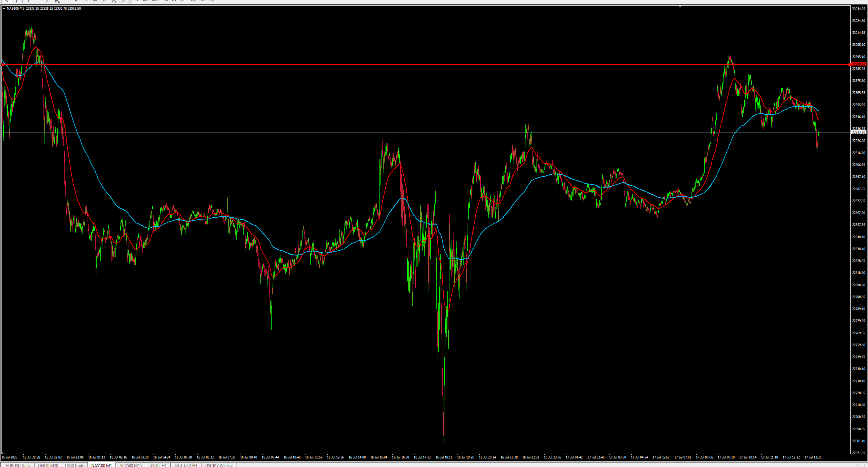Screen dimensions: 868x467
Task: Click the 23005.10 price scale label
Action: click(858, 45)
